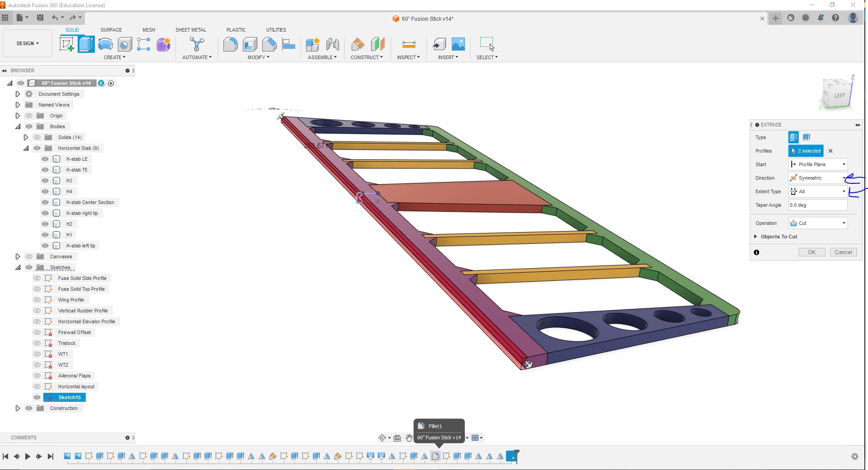Viewport: 868px width, 470px height.
Task: Choose the Thin Extrude type icon
Action: (x=806, y=137)
